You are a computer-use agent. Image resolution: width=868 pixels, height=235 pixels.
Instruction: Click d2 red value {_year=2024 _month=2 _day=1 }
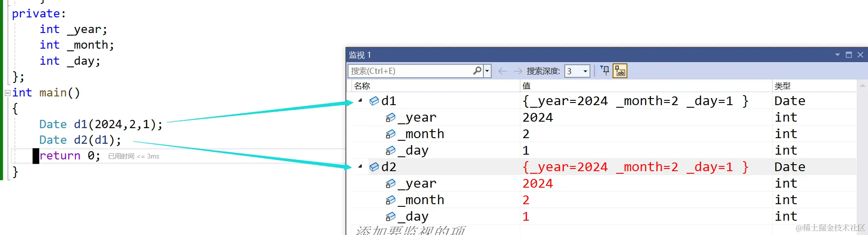coord(635,167)
